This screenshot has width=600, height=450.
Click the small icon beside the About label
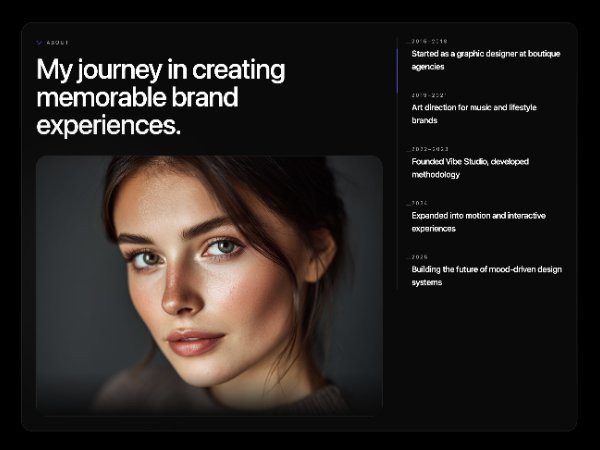coord(39,42)
